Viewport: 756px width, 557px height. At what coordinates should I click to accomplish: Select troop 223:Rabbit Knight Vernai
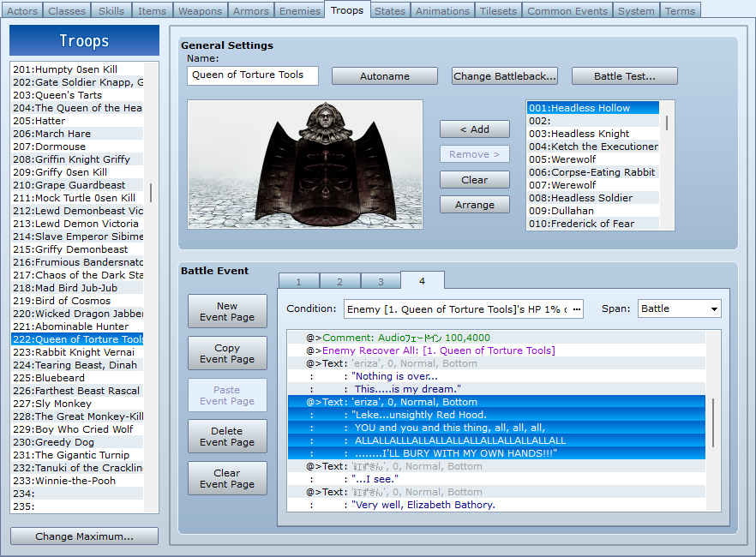(x=77, y=352)
